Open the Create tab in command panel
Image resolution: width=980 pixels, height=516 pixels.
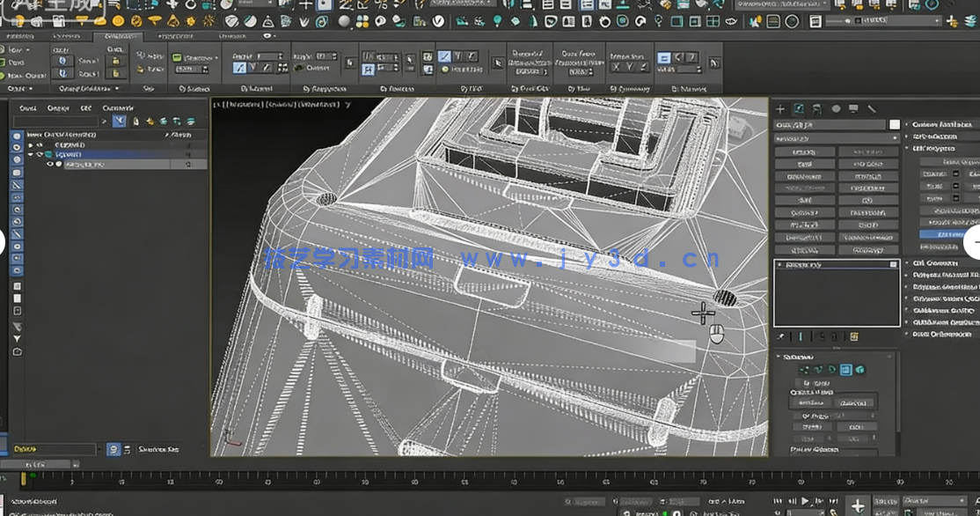pos(780,109)
